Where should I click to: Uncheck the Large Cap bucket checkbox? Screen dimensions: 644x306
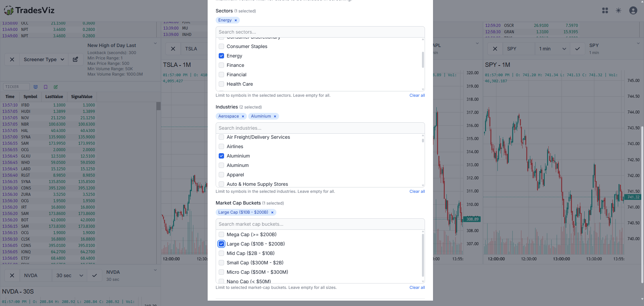221,244
